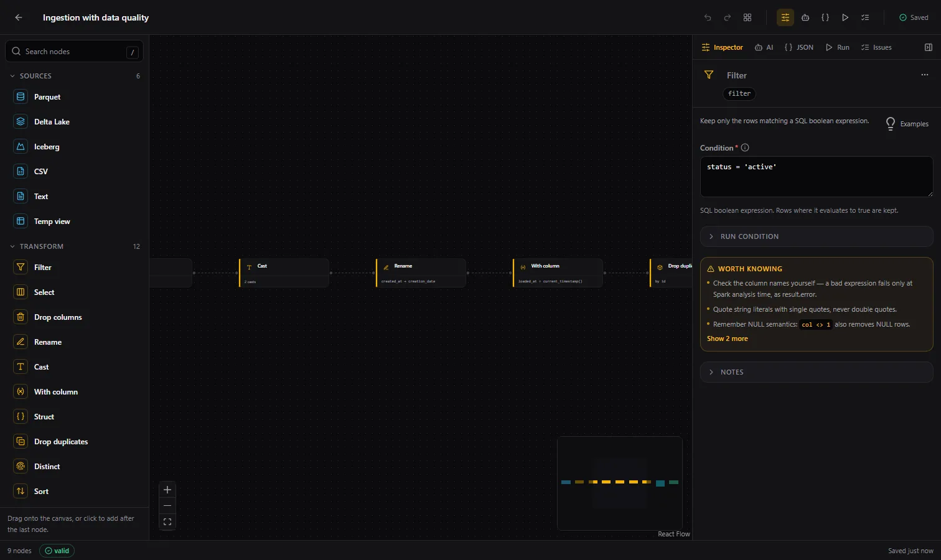The image size is (941, 560).
Task: Click the Show 2 more link
Action: tap(728, 338)
